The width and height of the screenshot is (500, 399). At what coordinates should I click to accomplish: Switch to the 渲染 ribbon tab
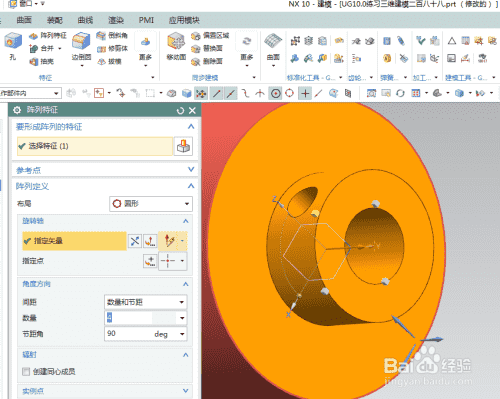tap(116, 20)
